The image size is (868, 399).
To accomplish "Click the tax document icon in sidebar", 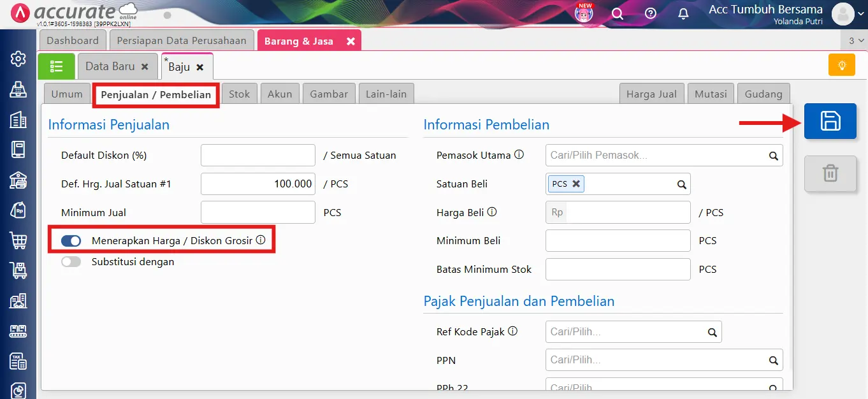I will (17, 361).
